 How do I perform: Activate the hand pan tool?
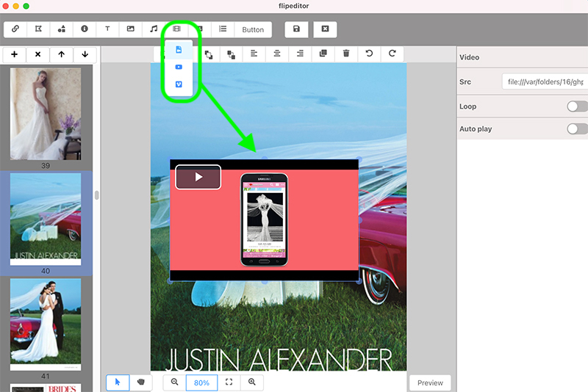tap(141, 382)
